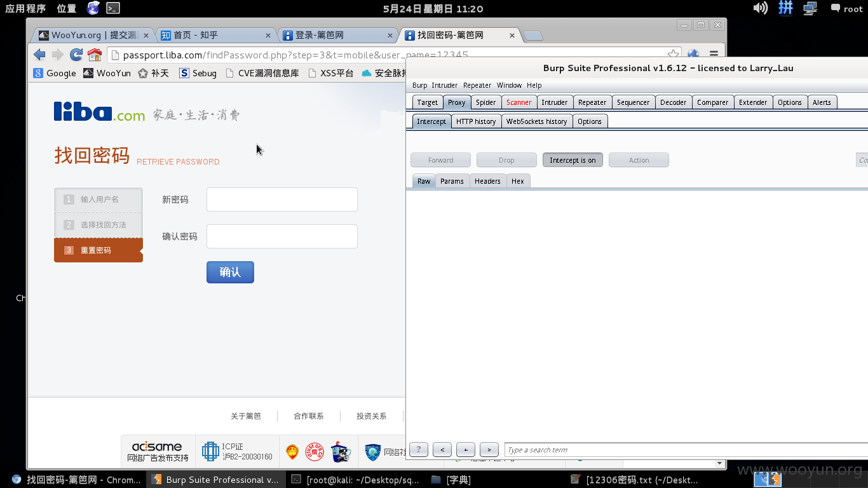Open the Google bookmark
868x488 pixels.
(55, 73)
